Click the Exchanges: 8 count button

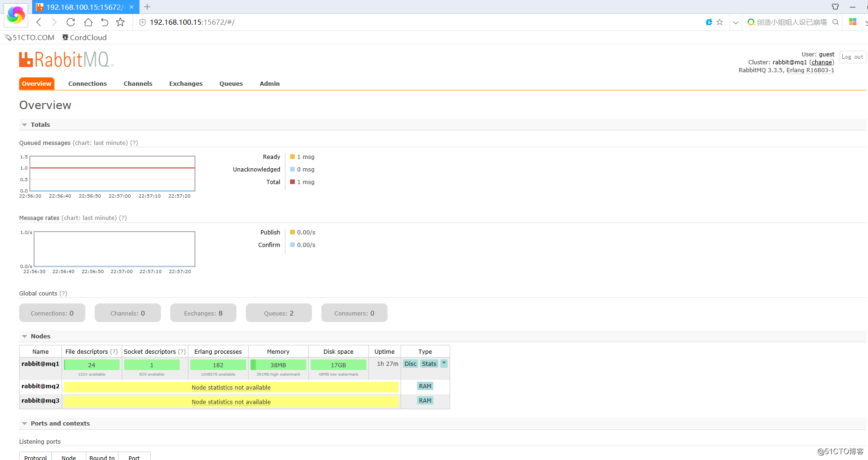[203, 313]
